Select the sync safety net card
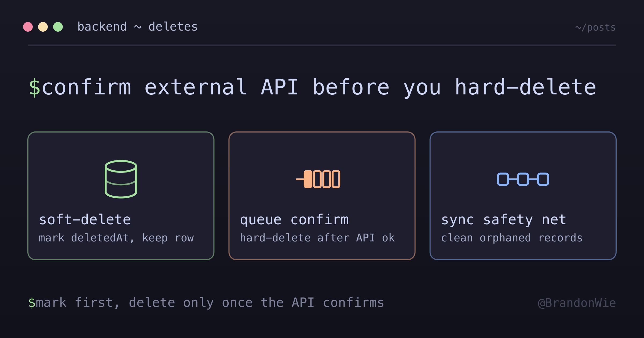The width and height of the screenshot is (644, 338). pyautogui.click(x=523, y=196)
